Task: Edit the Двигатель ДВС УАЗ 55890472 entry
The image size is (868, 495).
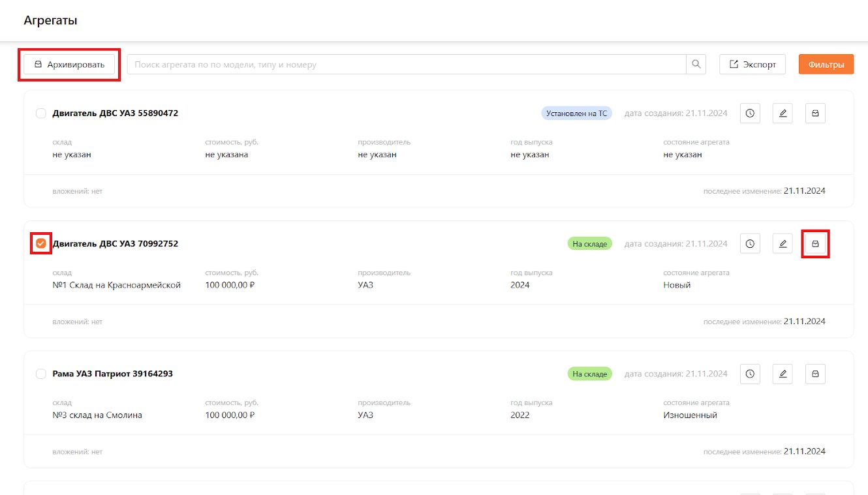Action: (x=783, y=113)
